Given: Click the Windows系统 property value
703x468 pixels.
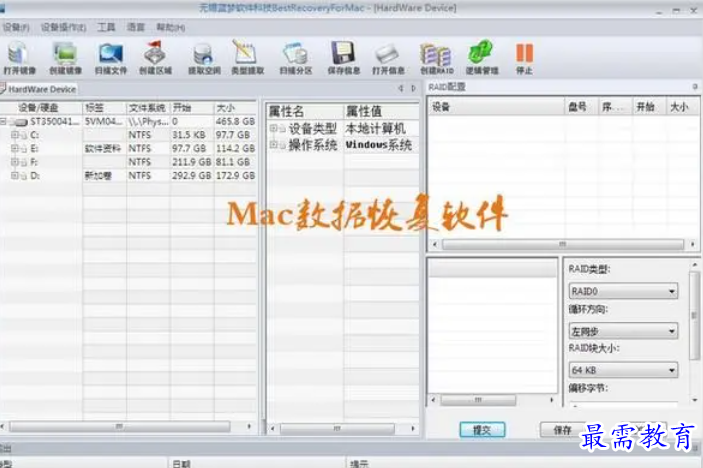Looking at the screenshot, I should (379, 145).
